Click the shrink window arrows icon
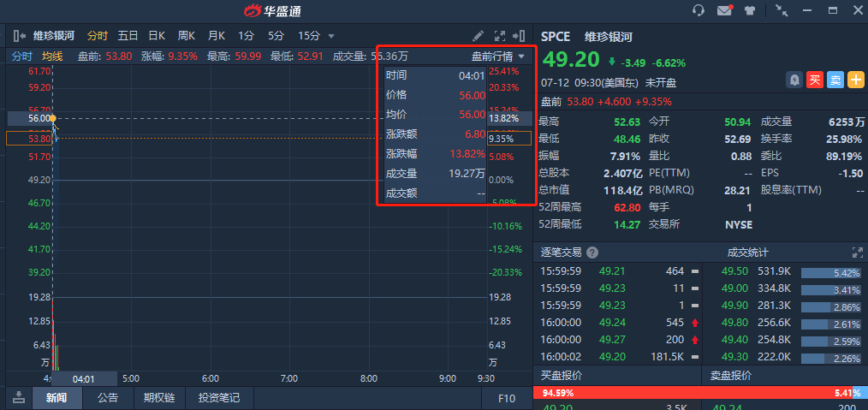868x410 pixels. point(782,10)
